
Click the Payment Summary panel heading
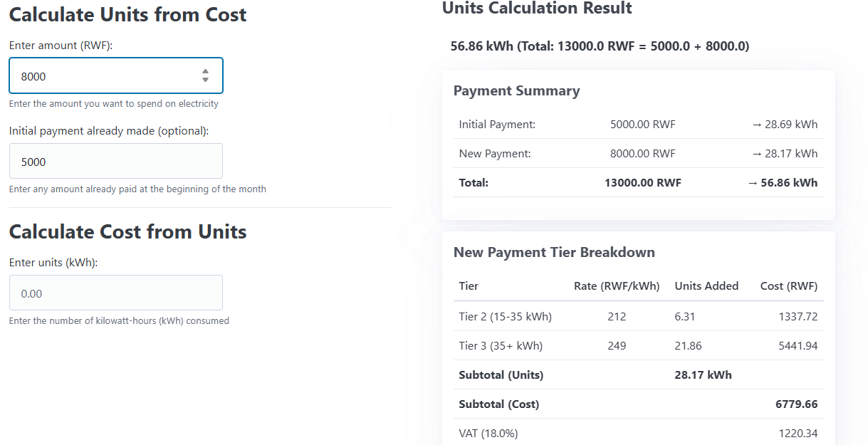516,90
